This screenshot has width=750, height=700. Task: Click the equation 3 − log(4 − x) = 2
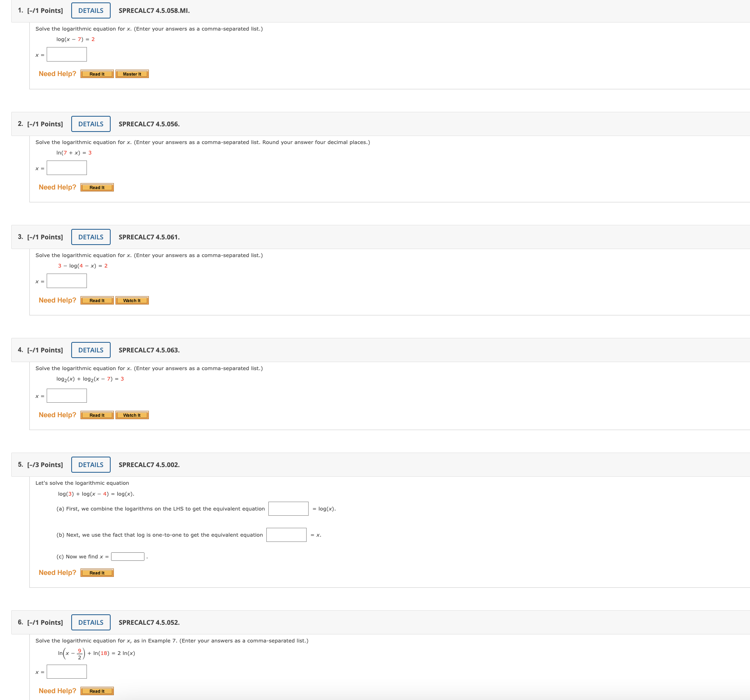(83, 266)
